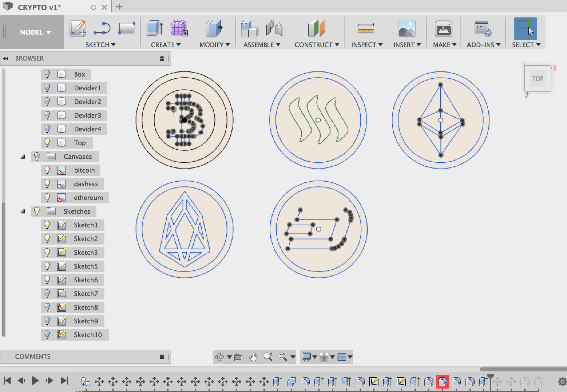The height and width of the screenshot is (392, 567).
Task: Collapse the BROWSER panel arrows
Action: (x=5, y=58)
